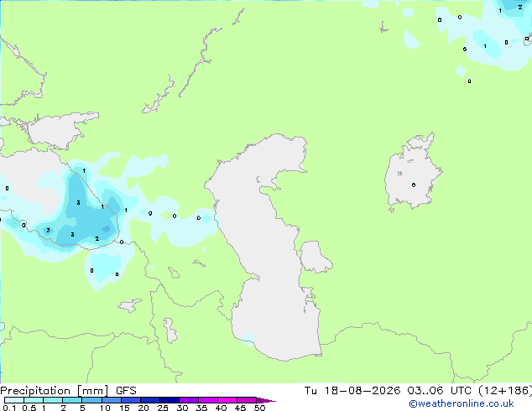This screenshot has width=532, height=411.
Task: Click the 35–40 mm legend color swatch
Action: click(x=208, y=400)
